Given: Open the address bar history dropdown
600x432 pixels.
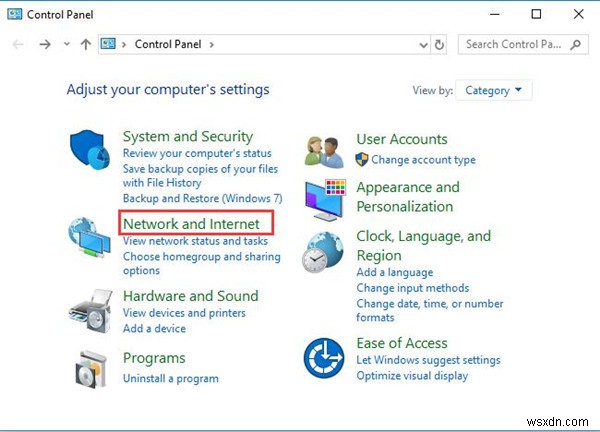Looking at the screenshot, I should [x=422, y=44].
